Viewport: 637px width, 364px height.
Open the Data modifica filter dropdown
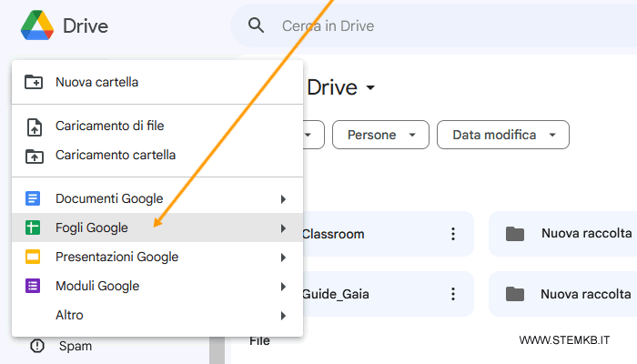point(503,135)
